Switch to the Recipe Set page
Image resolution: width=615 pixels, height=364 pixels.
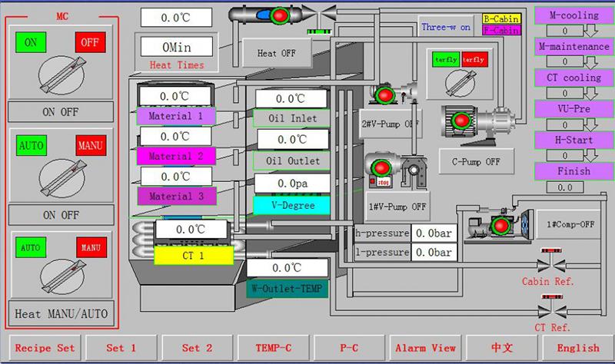coord(44,348)
